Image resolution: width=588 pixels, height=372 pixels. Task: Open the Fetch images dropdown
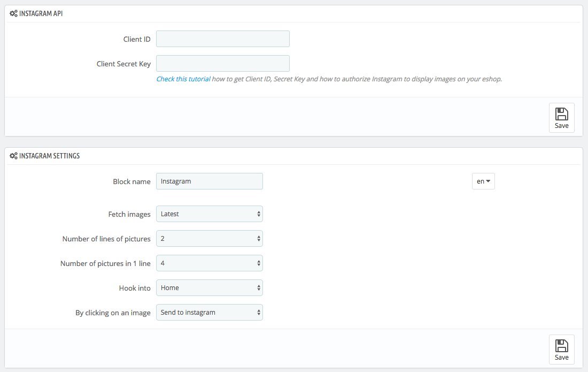(209, 214)
